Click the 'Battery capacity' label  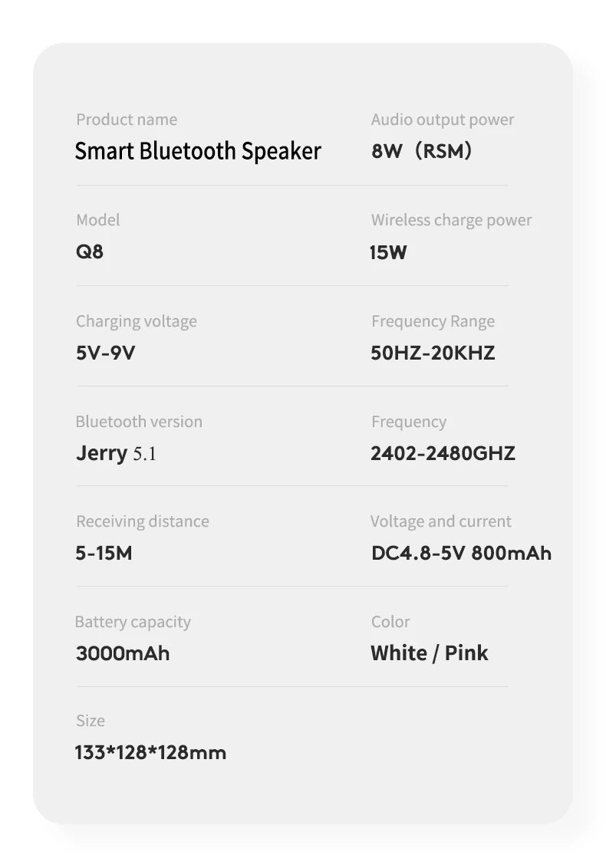133,622
